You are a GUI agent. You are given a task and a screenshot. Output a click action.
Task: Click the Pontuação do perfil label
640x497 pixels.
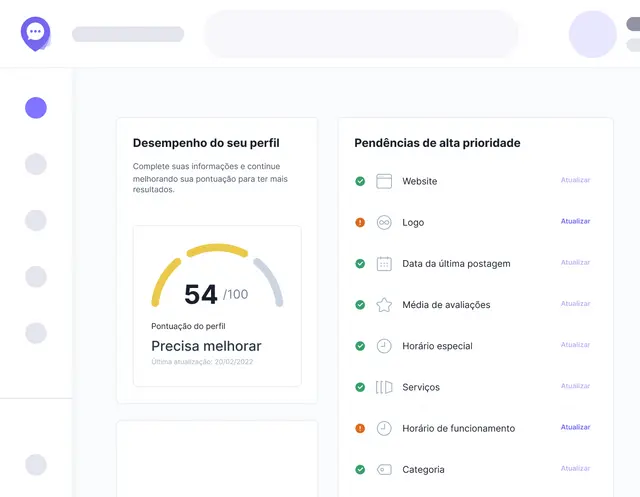pos(188,326)
